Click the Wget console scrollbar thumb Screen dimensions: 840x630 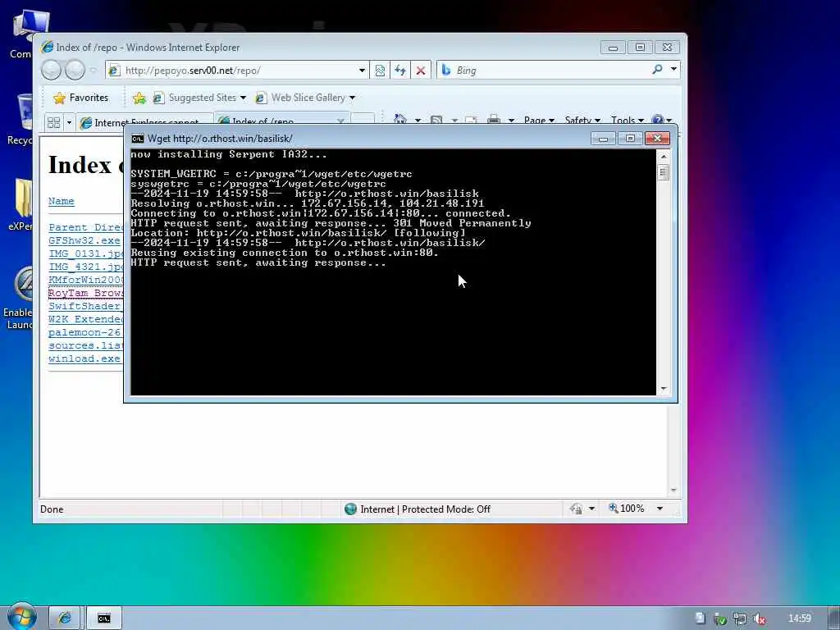coord(663,172)
